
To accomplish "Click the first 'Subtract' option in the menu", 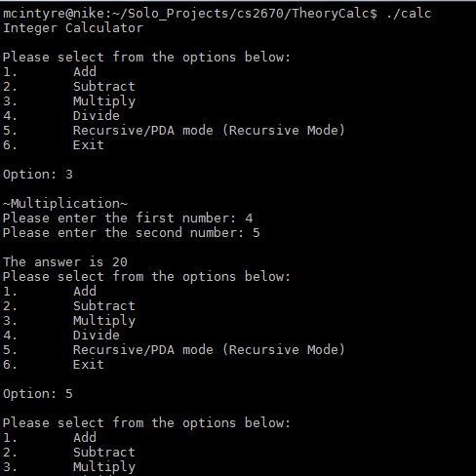I will [104, 87].
